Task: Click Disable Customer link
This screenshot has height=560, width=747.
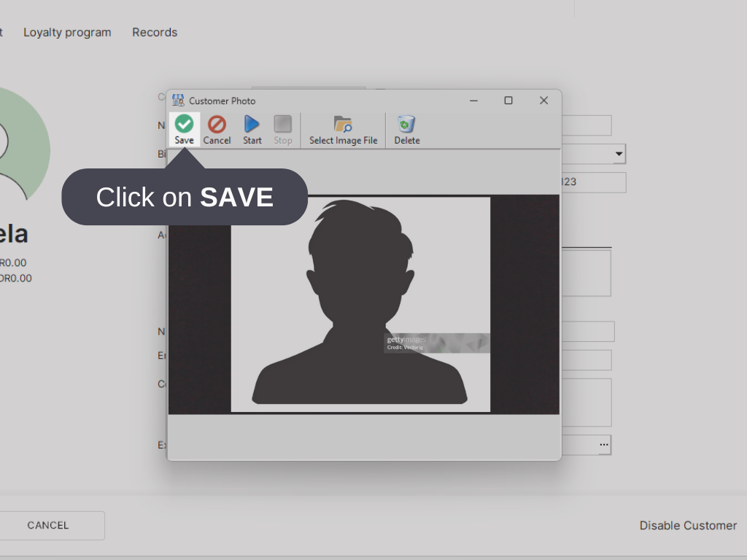Action: [x=688, y=525]
